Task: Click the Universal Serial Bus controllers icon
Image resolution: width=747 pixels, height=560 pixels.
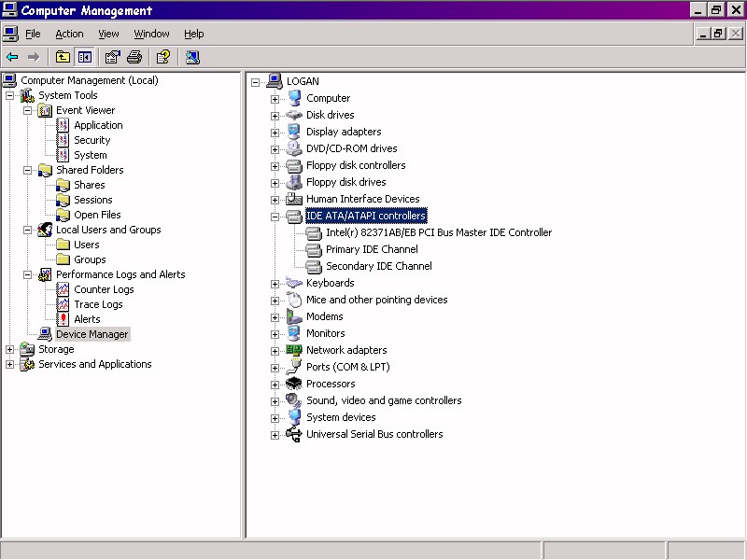Action: pyautogui.click(x=294, y=434)
